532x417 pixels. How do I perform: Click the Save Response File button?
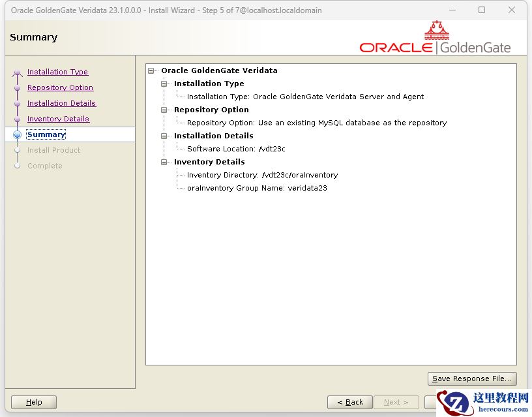coord(472,378)
